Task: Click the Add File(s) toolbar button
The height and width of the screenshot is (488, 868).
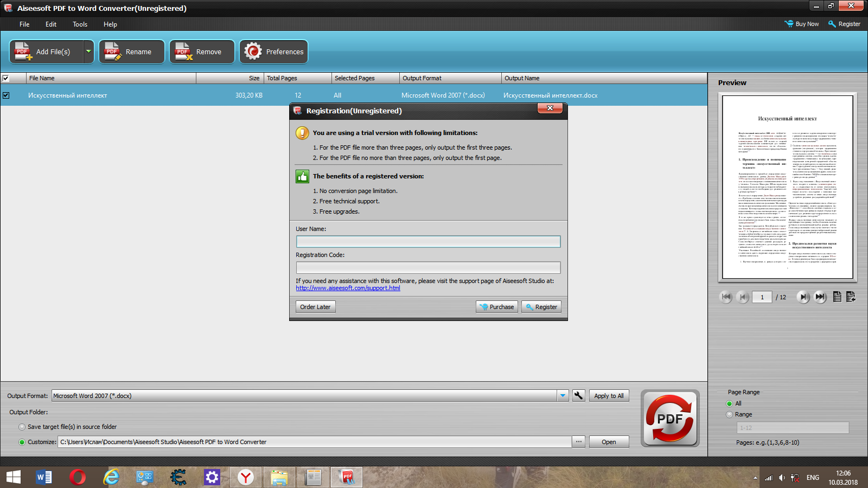Action: (x=47, y=52)
